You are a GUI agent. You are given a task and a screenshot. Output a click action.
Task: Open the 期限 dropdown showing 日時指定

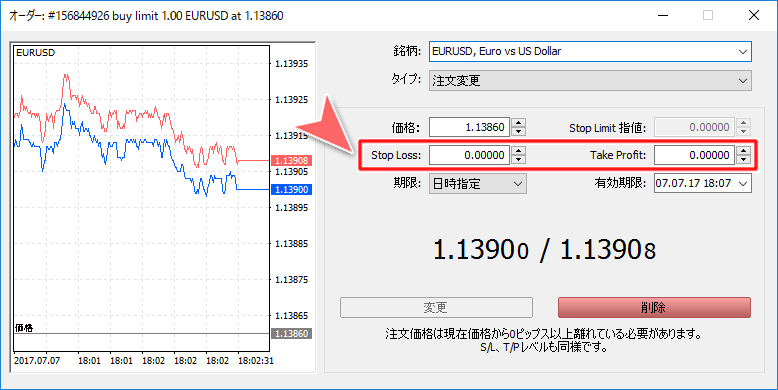point(478,184)
